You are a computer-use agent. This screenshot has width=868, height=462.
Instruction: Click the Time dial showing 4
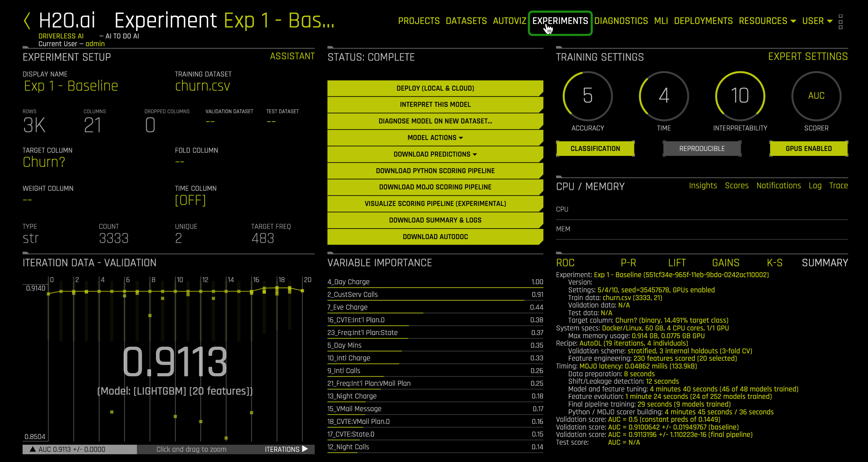point(664,96)
